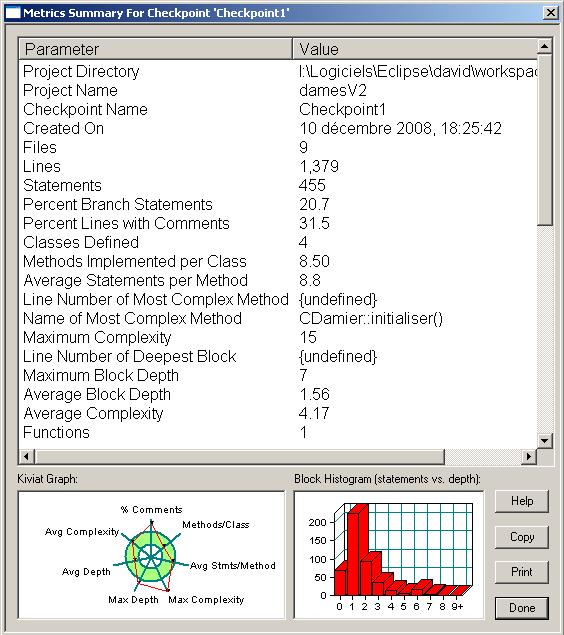This screenshot has height=635, width=564.
Task: Click the Parameter column header
Action: pyautogui.click(x=155, y=49)
